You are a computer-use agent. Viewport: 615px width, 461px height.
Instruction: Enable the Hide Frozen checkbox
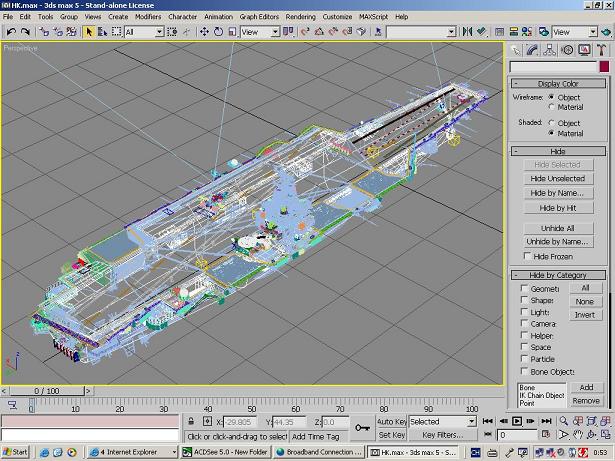pos(526,257)
